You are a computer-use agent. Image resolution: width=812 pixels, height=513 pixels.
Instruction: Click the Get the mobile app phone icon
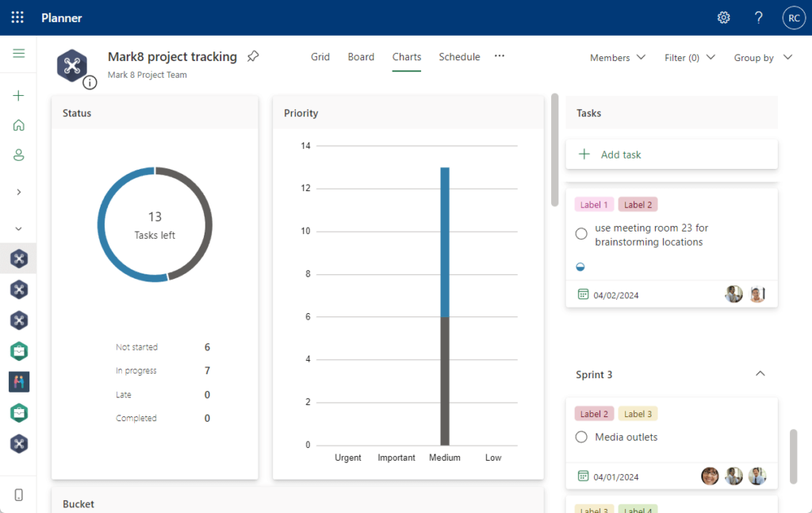(19, 495)
